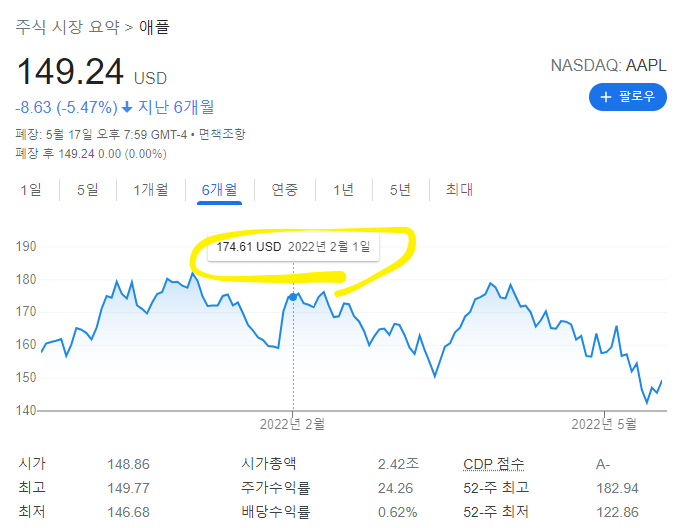Image resolution: width=677 pixels, height=528 pixels.
Task: Click the 최고 value 149.77
Action: pos(128,488)
